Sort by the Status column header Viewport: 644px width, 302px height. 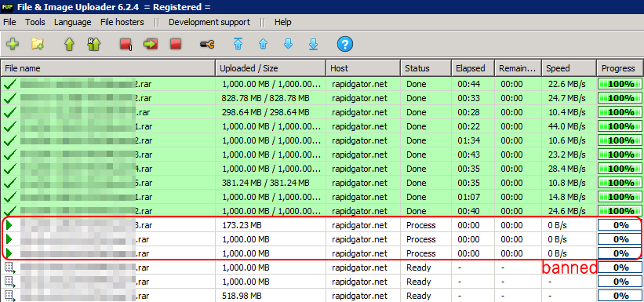426,68
